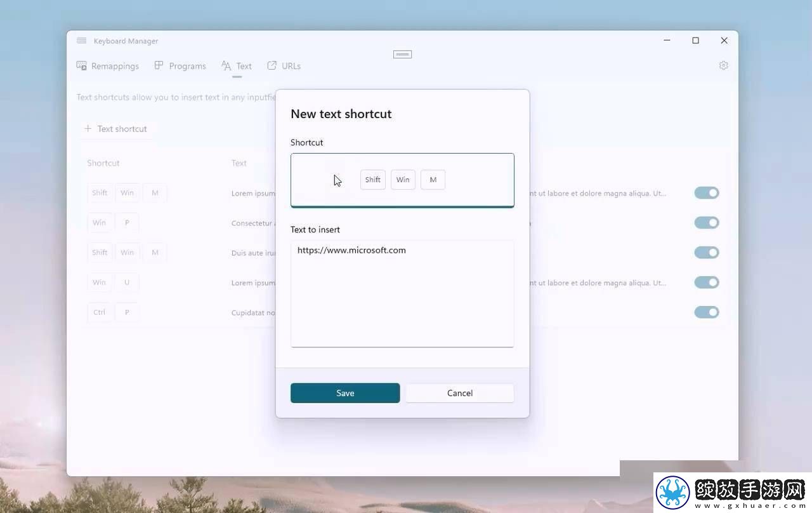Click the Ctrl key in last row
This screenshot has width=812, height=513.
[100, 312]
